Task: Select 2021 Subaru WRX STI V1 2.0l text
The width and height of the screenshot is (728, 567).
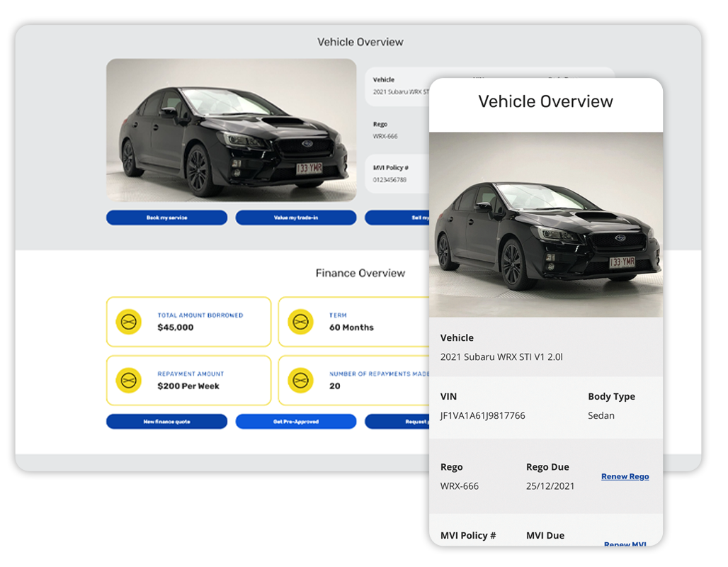Action: click(x=501, y=357)
